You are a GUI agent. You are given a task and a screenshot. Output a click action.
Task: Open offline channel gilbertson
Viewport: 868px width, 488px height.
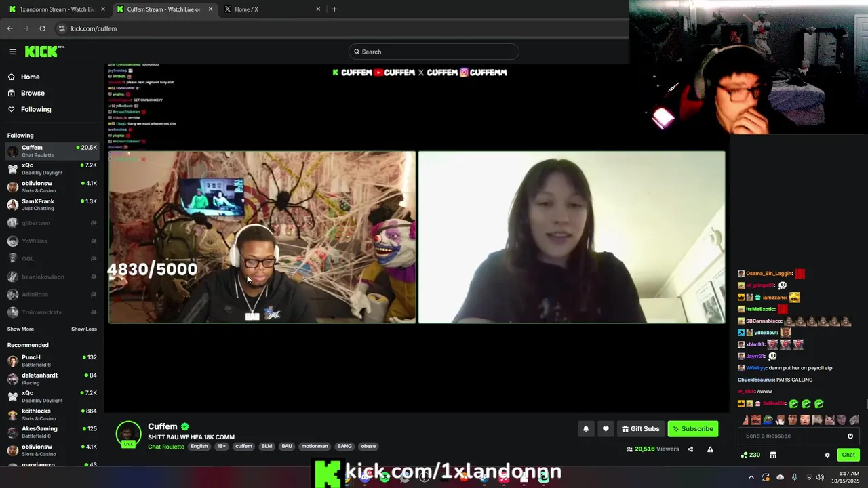52,223
